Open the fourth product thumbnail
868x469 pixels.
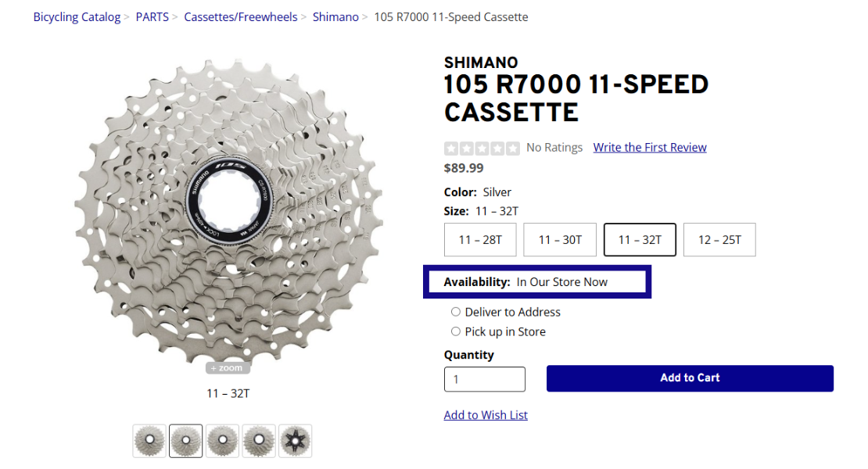(259, 440)
